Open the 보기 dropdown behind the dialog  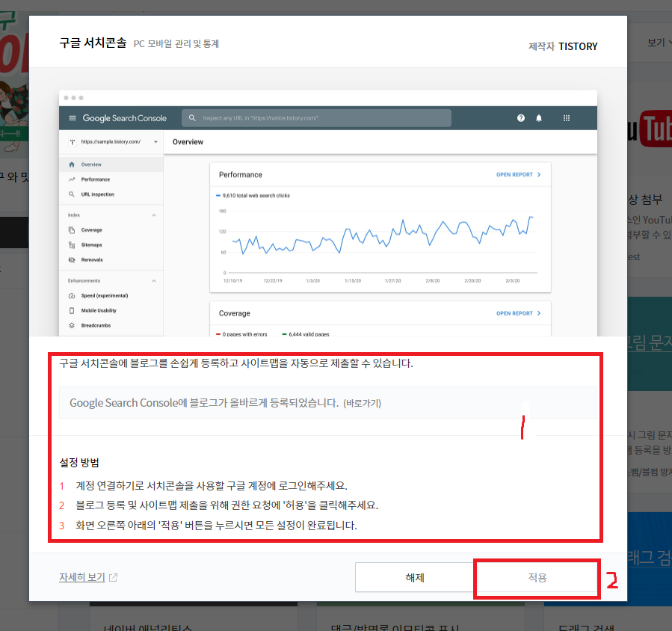(659, 43)
